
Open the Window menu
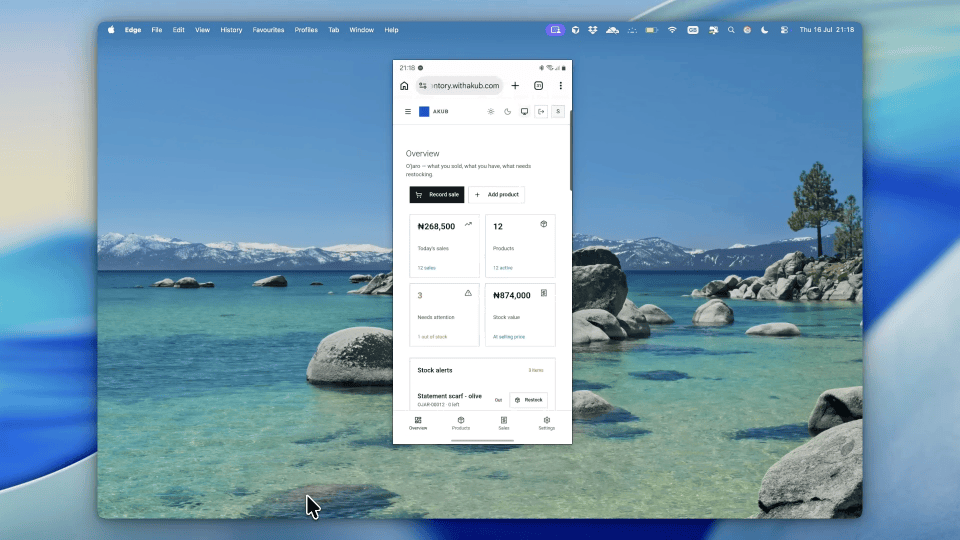pos(361,29)
